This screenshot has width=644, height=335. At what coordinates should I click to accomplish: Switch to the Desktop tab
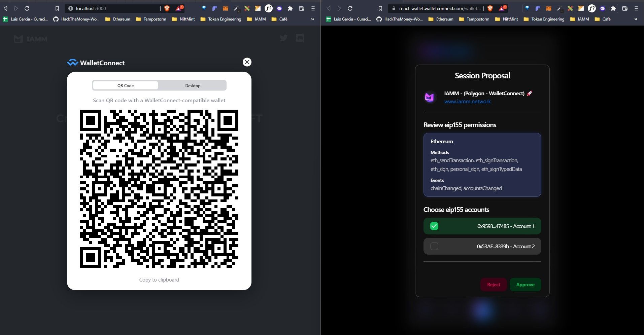193,85
